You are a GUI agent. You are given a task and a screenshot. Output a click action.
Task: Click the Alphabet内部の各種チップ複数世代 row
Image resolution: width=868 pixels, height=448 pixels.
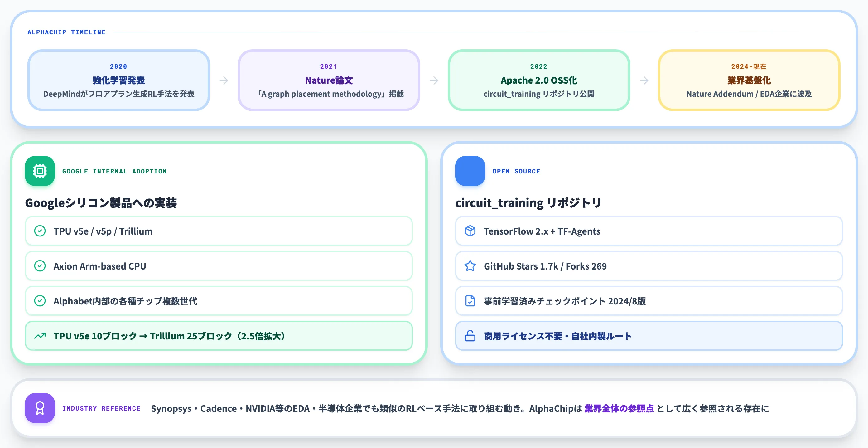coord(219,301)
